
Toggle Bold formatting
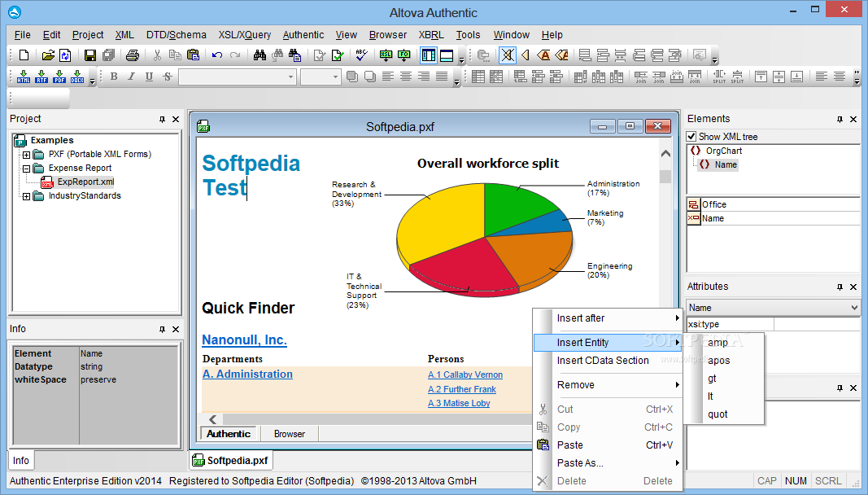click(x=113, y=77)
